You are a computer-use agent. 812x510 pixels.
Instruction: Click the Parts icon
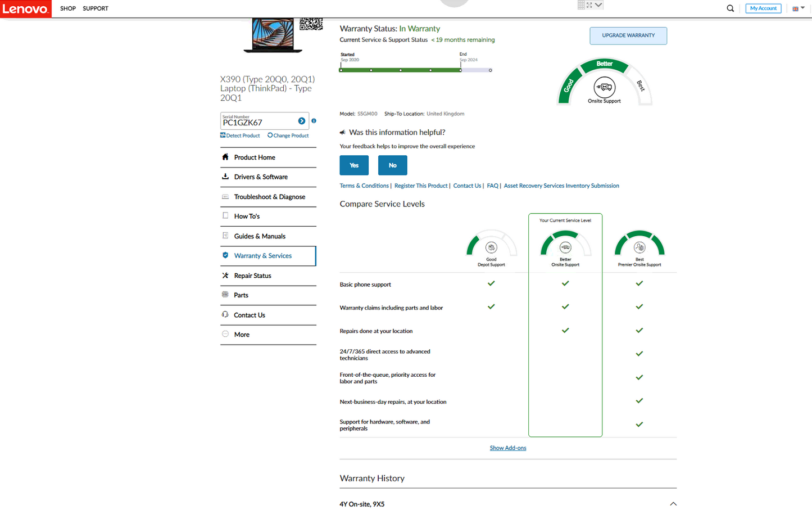point(225,295)
